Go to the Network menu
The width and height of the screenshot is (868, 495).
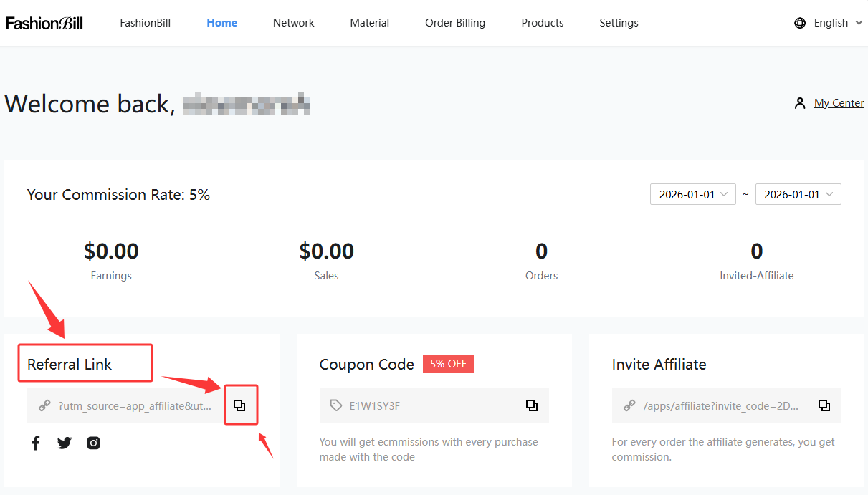click(x=293, y=23)
